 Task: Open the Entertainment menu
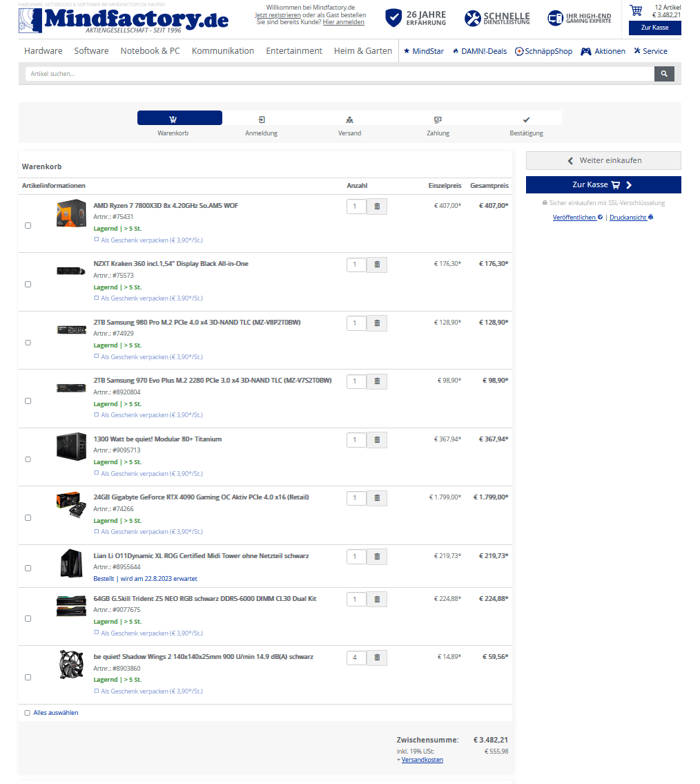point(294,51)
